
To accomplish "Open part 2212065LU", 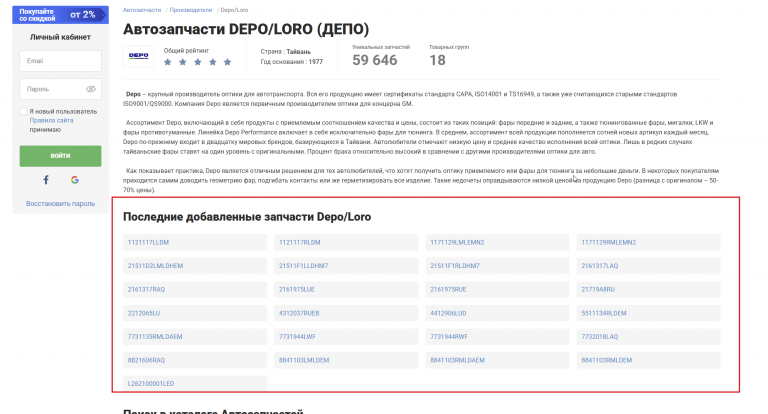I will click(x=195, y=313).
